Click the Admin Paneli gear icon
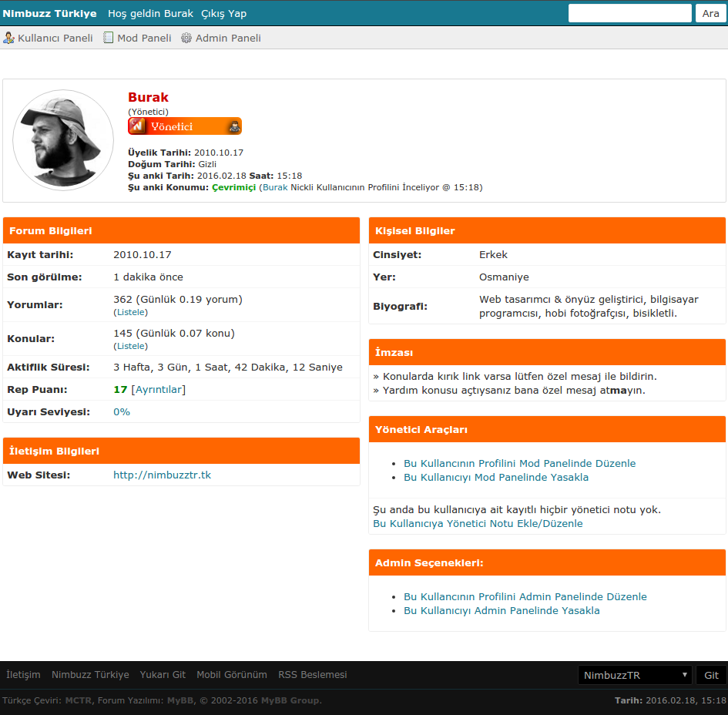Screen dimensions: 728x715 [x=186, y=38]
